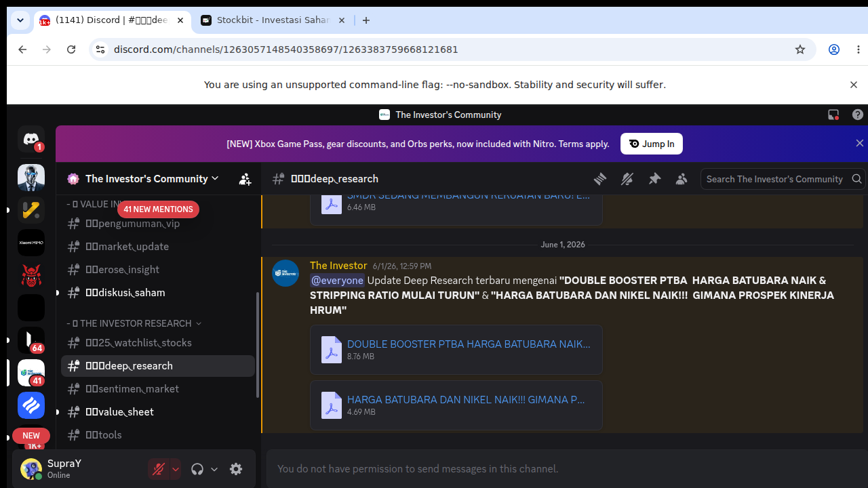Click the PDF icon of the 4.69 MB file
The image size is (868, 488).
(x=332, y=406)
